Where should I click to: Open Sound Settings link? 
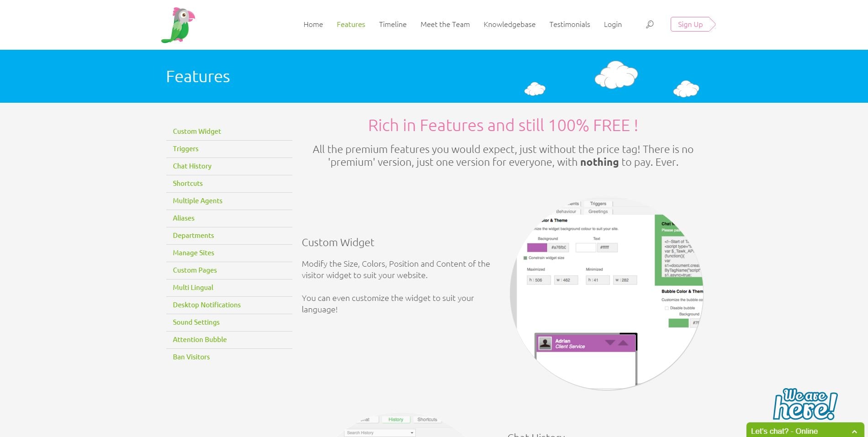[x=196, y=322]
